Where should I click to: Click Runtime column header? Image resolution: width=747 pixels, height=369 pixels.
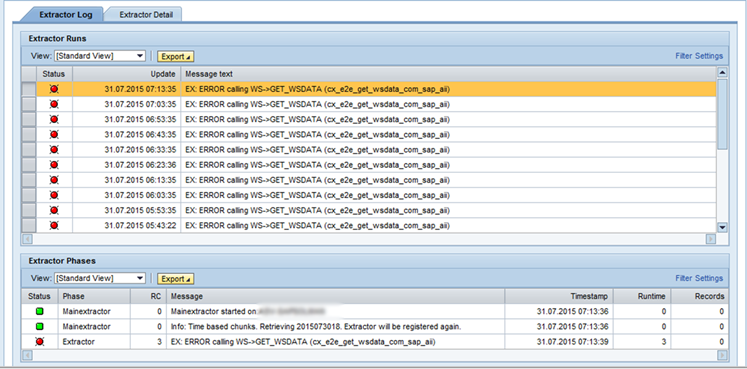[642, 296]
